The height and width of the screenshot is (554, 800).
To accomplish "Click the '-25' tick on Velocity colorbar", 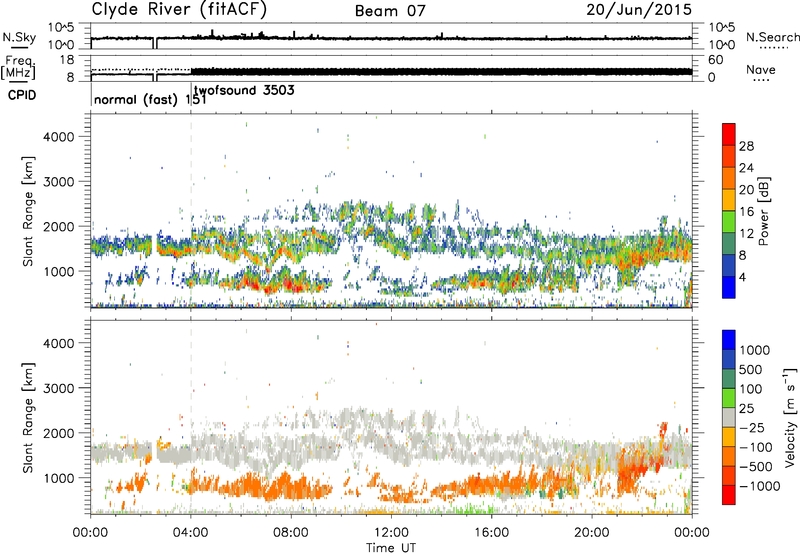I will point(750,428).
